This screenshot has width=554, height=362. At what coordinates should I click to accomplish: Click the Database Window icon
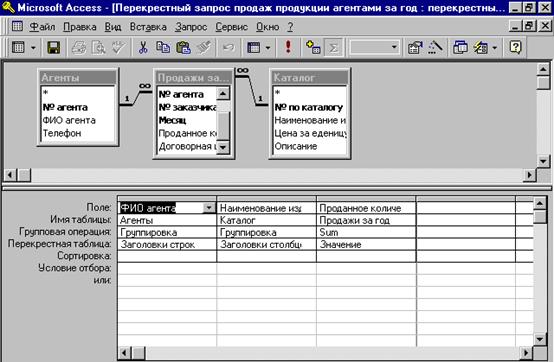coord(460,47)
